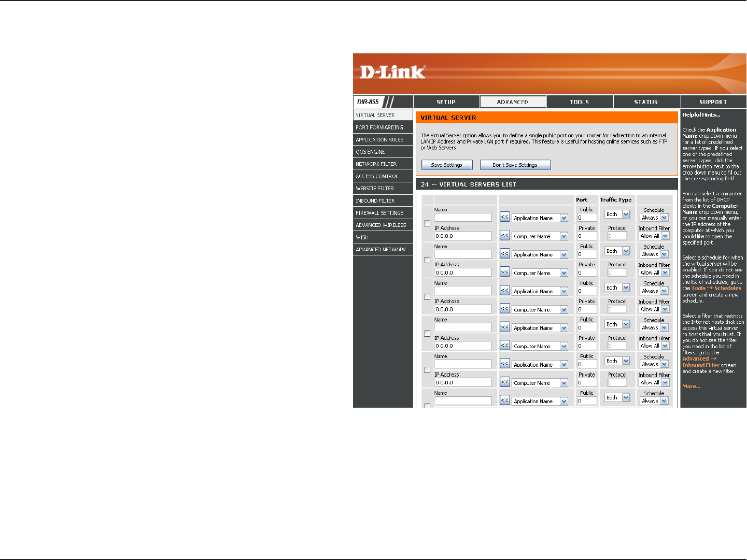Click the IP Address field in the first entry
Screen dimensions: 747x560
[x=463, y=236]
